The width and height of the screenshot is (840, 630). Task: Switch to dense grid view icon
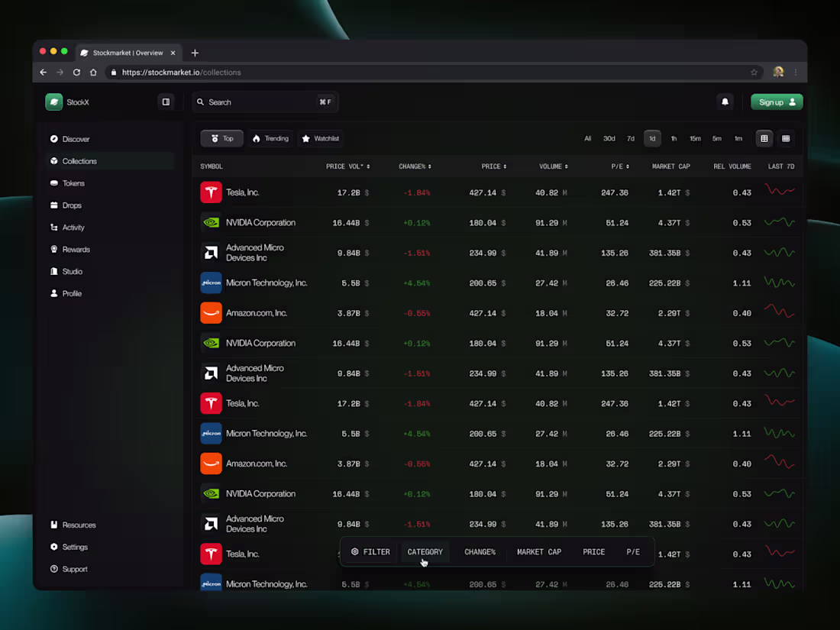(x=786, y=138)
